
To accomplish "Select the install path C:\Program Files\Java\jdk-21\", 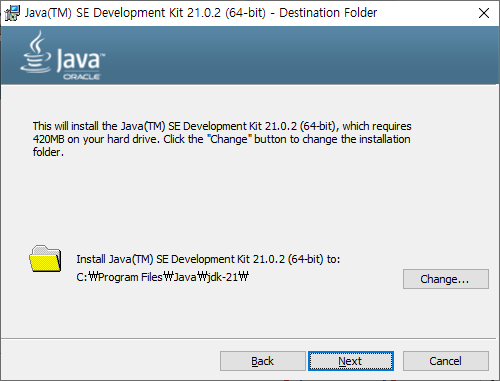I will [162, 277].
